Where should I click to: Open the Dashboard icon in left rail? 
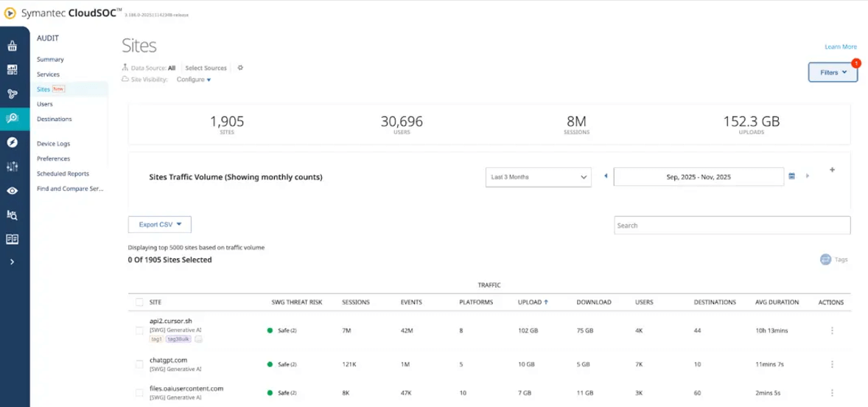coord(13,70)
